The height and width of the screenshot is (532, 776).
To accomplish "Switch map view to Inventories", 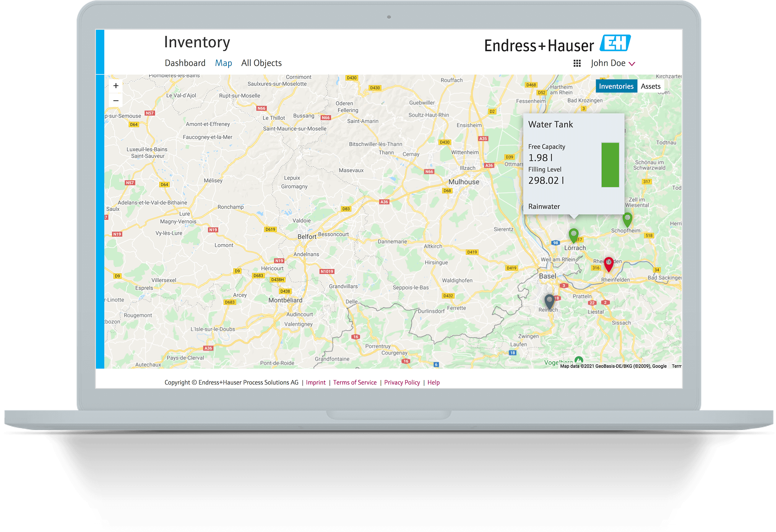I will pyautogui.click(x=616, y=86).
